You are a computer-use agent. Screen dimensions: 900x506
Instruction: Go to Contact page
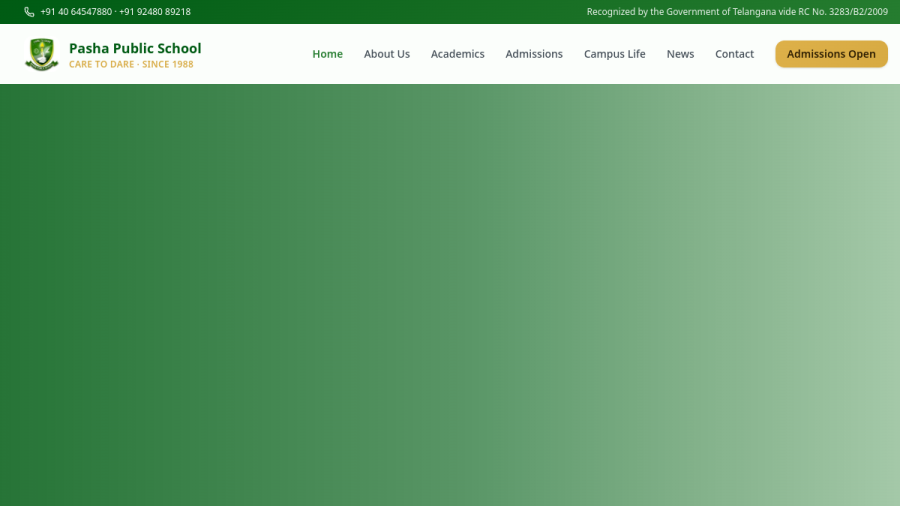734,54
